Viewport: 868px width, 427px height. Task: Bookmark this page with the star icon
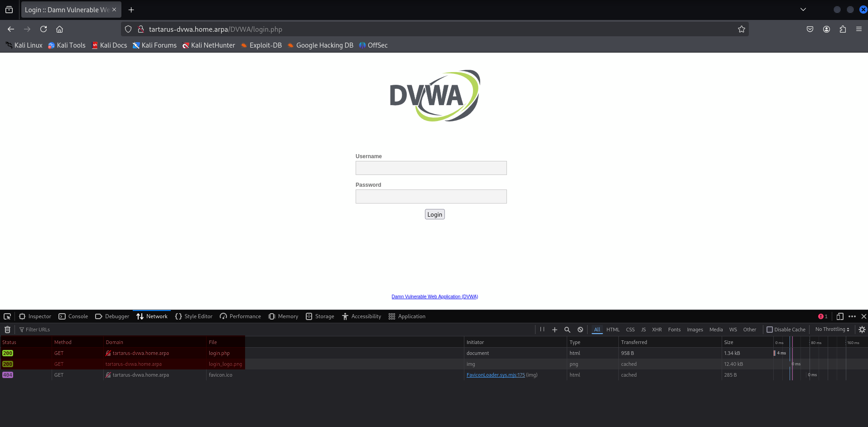pos(741,29)
